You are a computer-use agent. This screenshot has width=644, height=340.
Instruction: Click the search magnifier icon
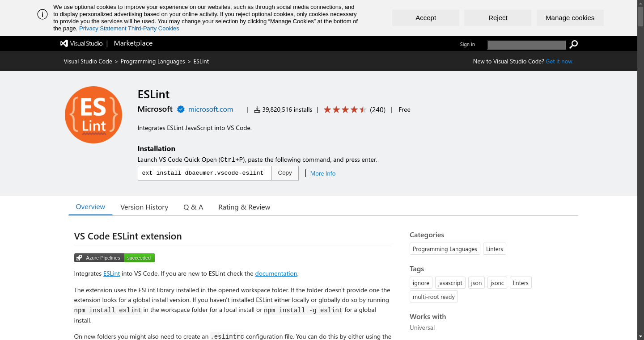coord(573,44)
